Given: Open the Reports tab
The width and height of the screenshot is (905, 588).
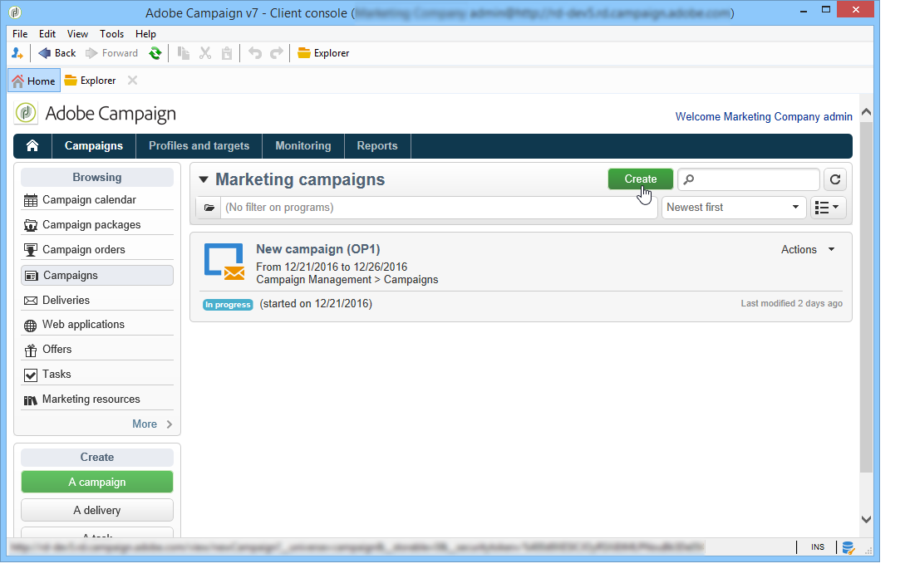Looking at the screenshot, I should (377, 146).
